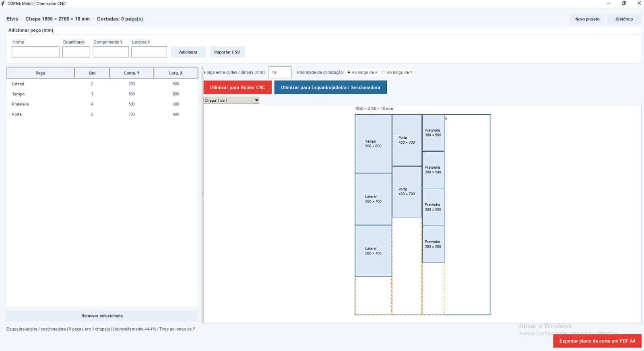644x351 pixels.
Task: Click the topmost Prateleira 300 × 500 piece
Action: coord(433,133)
